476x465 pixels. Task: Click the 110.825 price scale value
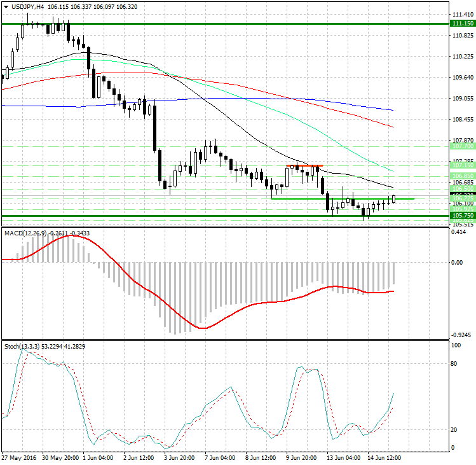(463, 35)
